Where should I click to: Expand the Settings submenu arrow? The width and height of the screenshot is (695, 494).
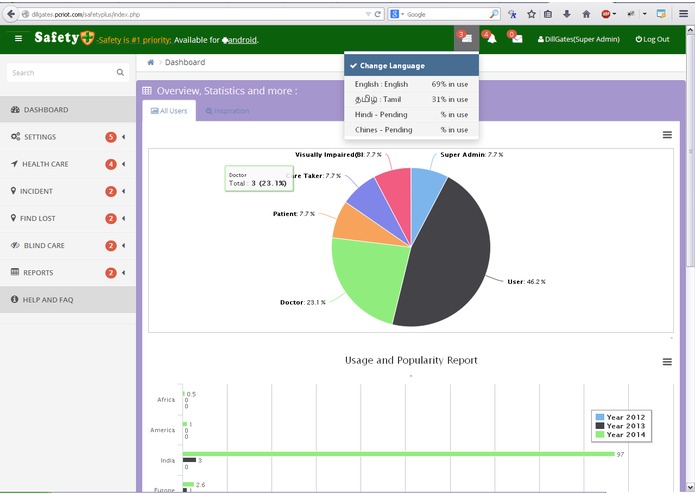[x=124, y=137]
